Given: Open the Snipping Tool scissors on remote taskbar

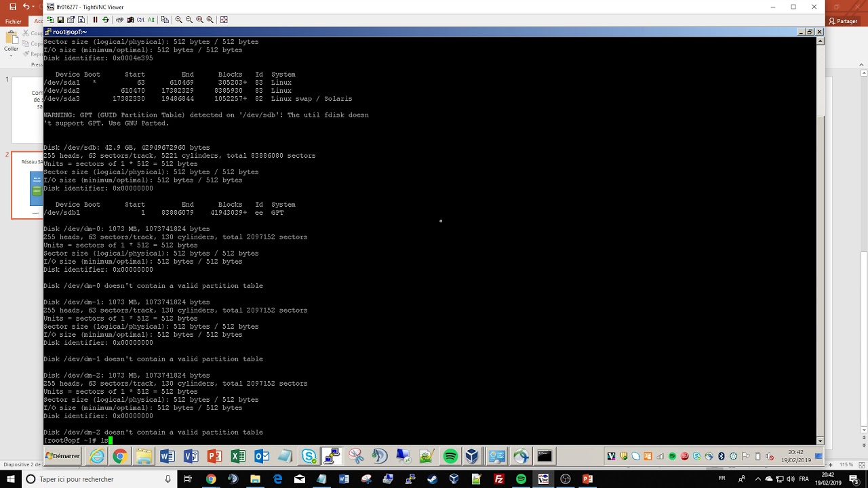Looking at the screenshot, I should pos(355,456).
